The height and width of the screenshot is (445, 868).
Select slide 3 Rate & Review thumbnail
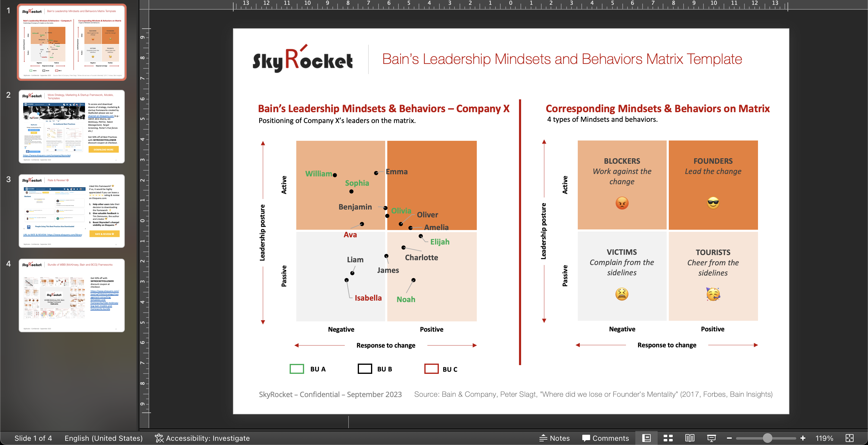click(x=72, y=211)
